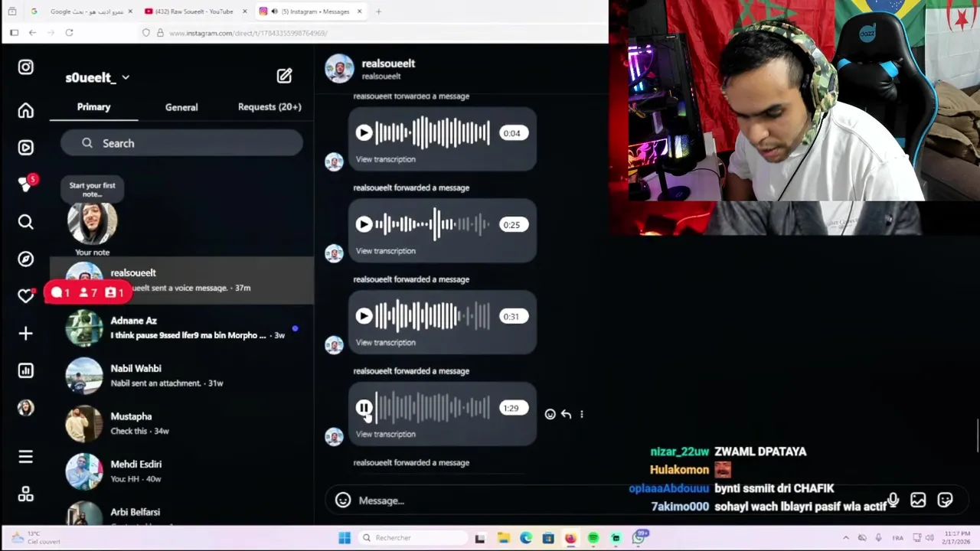Open profile avatar in sidebar
Screen dimensions: 980x551
tap(25, 408)
